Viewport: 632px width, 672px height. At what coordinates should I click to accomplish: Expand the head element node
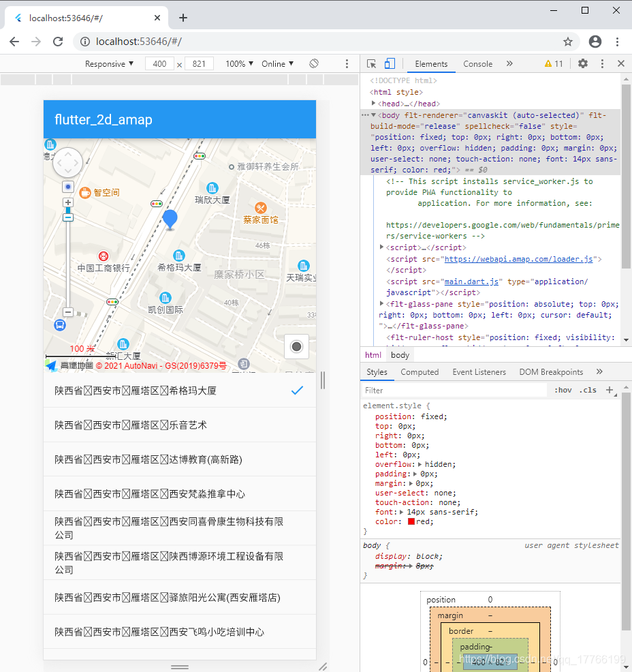click(x=373, y=104)
